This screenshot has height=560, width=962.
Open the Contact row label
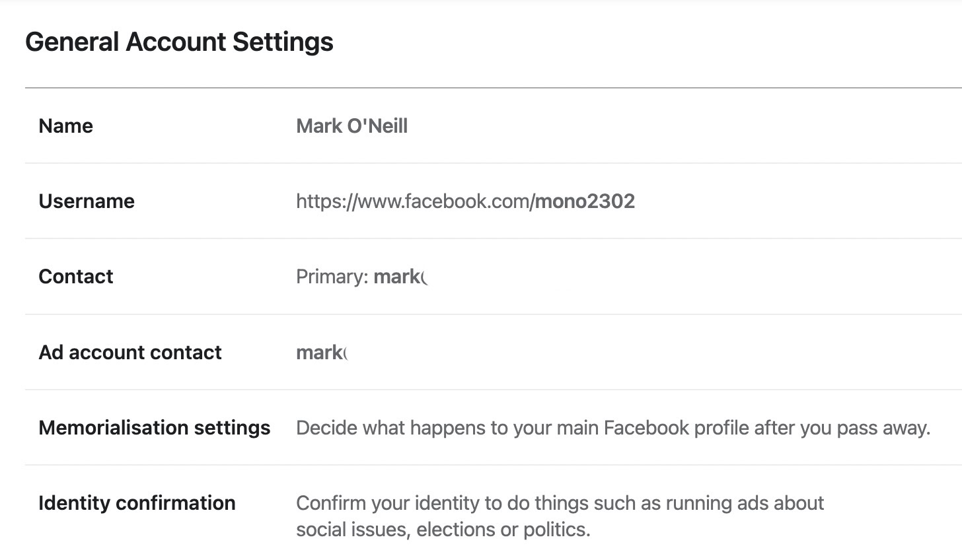pyautogui.click(x=76, y=276)
